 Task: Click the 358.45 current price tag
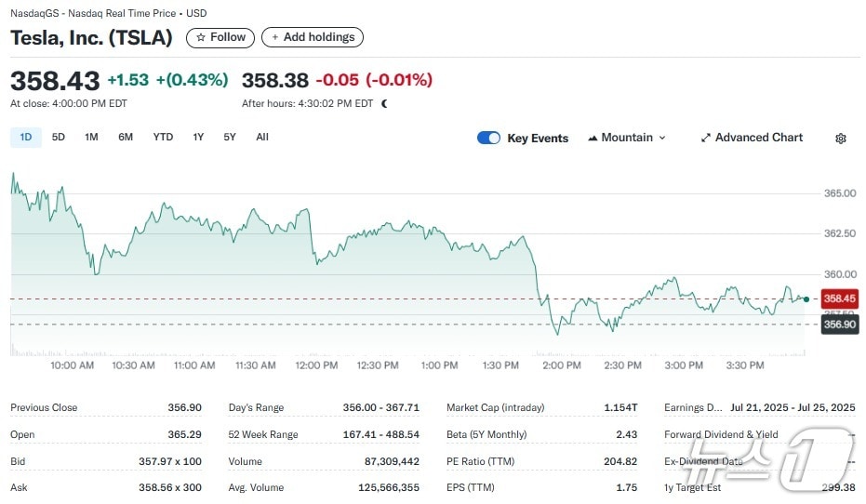coord(839,298)
